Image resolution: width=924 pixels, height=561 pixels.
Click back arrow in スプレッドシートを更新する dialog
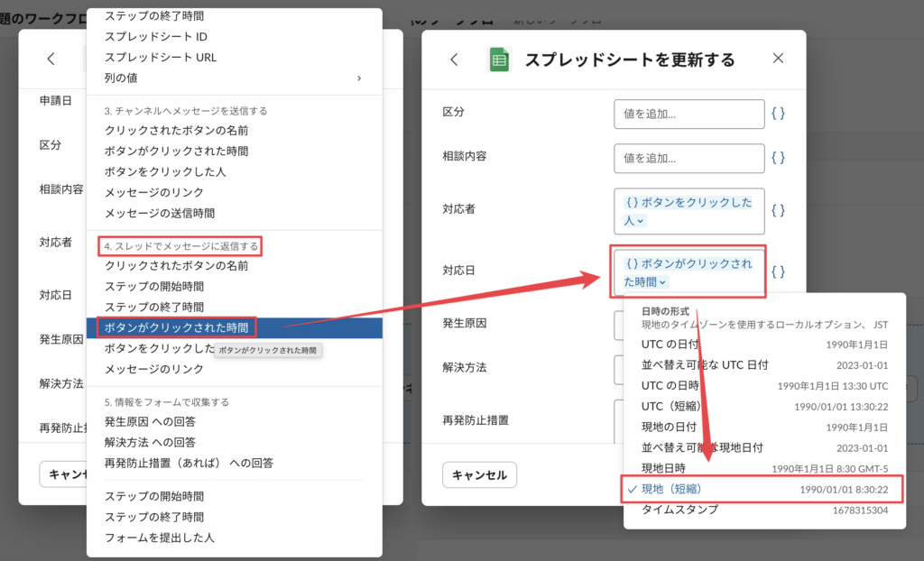[454, 60]
